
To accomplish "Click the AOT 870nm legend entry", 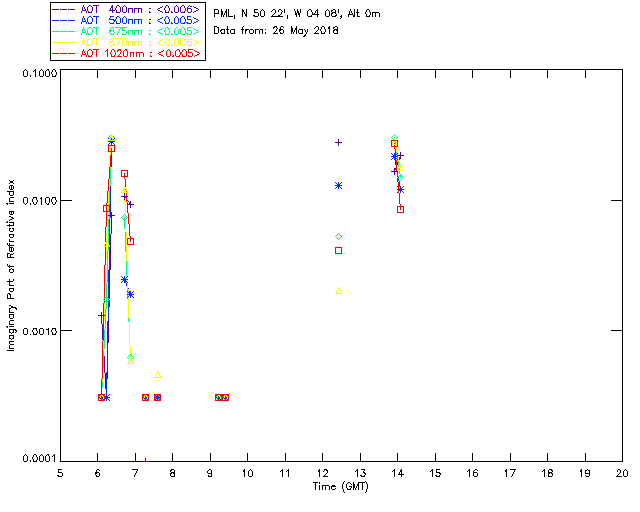I will (127, 42).
